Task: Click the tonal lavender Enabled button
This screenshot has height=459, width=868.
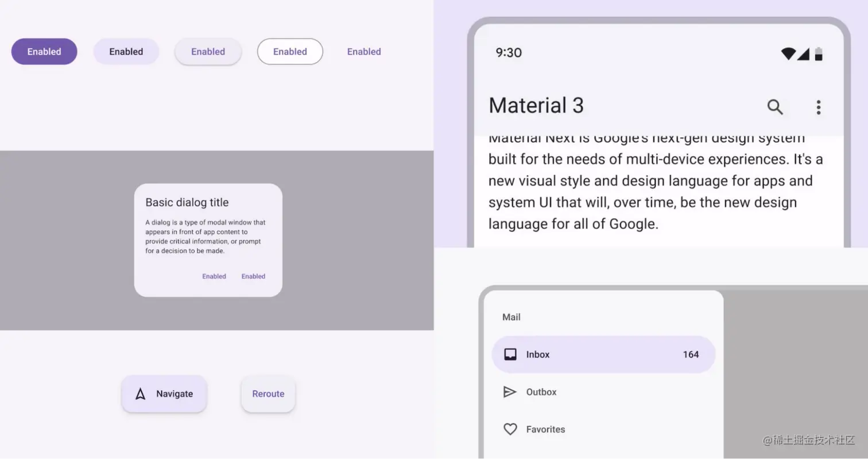Action: pyautogui.click(x=126, y=52)
